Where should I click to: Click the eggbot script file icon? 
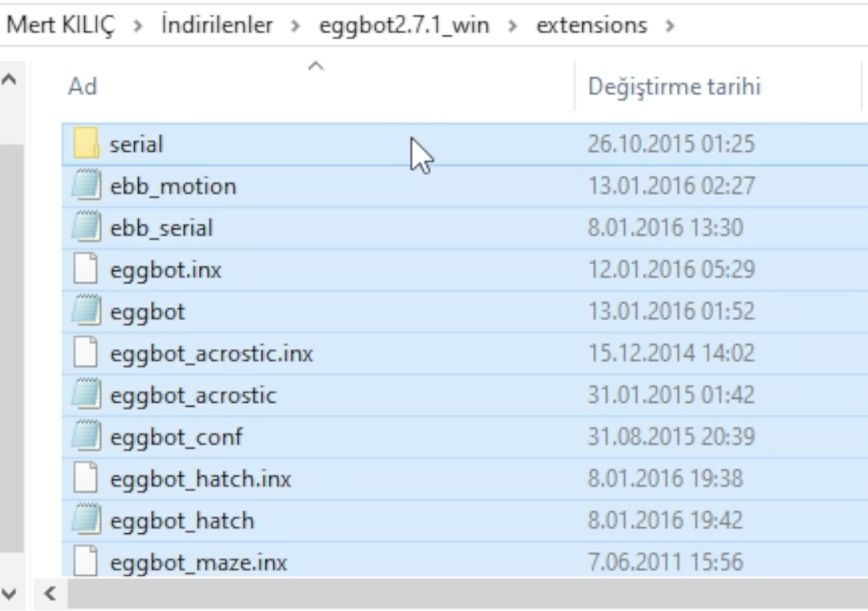click(x=86, y=311)
